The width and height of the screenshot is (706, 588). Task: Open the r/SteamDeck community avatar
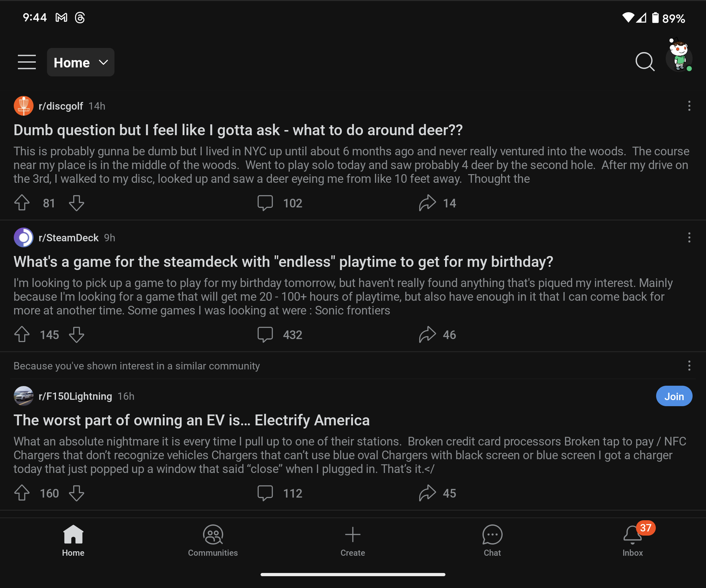24,237
